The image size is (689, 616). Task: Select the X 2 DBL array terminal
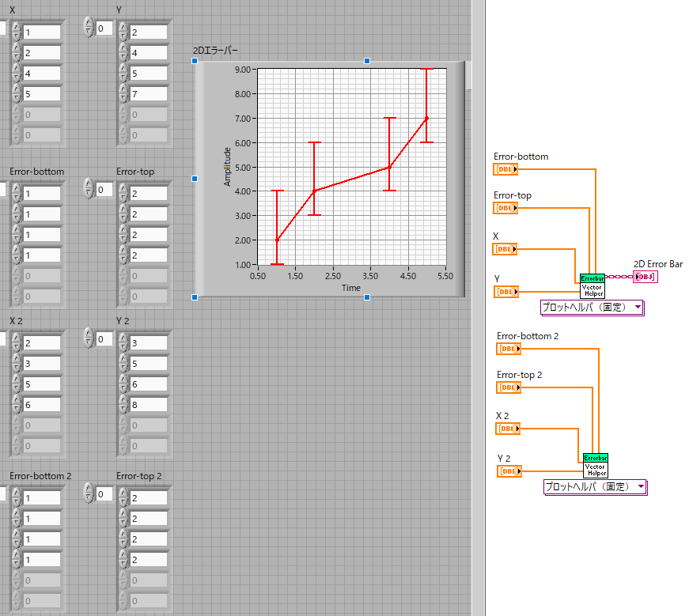click(x=509, y=429)
